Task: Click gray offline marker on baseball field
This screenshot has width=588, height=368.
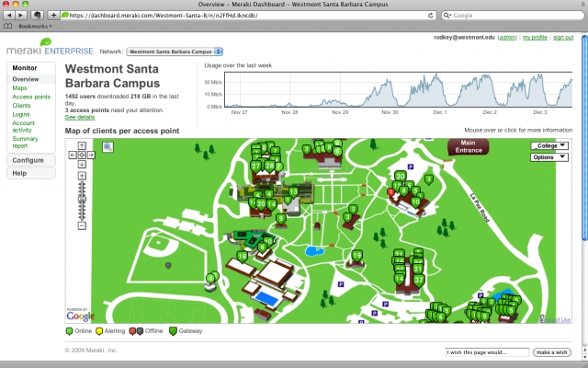Action: pyautogui.click(x=168, y=266)
